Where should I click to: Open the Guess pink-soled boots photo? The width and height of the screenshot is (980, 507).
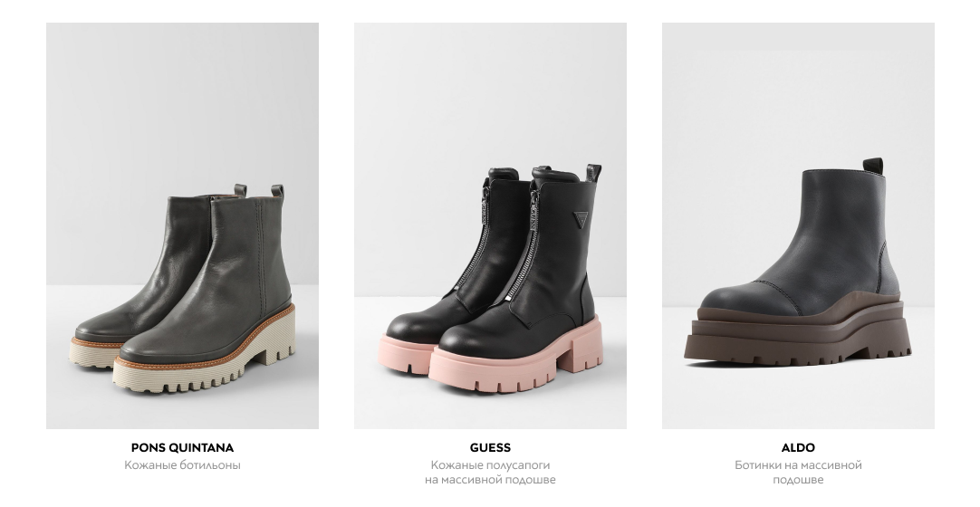click(x=490, y=226)
